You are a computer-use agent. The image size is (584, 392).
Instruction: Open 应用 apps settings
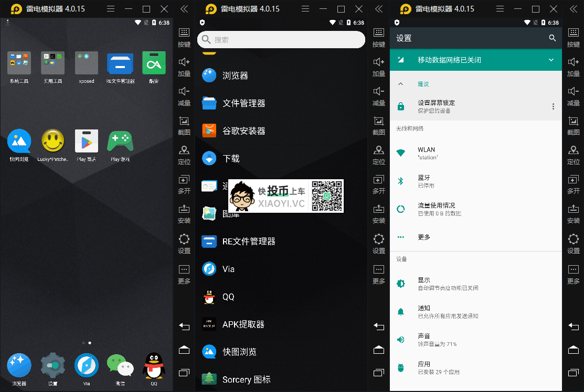[x=475, y=368]
